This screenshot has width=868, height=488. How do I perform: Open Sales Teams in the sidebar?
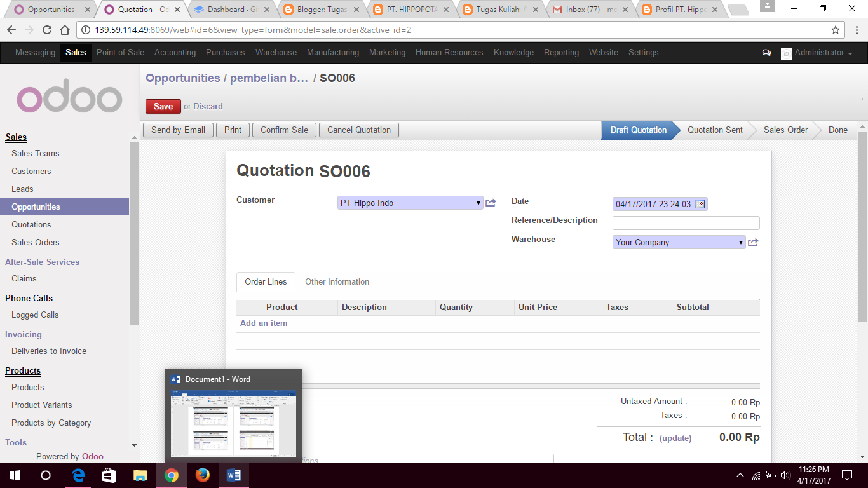[36, 153]
